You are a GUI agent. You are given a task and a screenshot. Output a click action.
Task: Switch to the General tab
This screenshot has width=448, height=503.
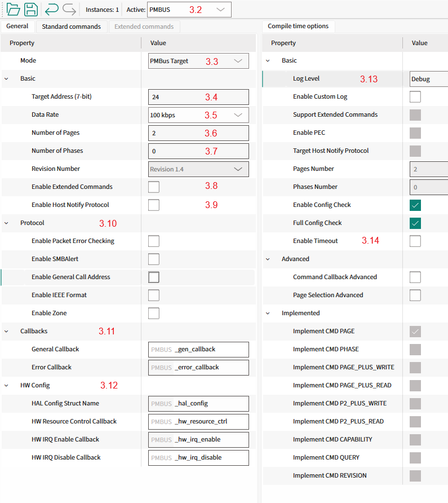pyautogui.click(x=17, y=27)
